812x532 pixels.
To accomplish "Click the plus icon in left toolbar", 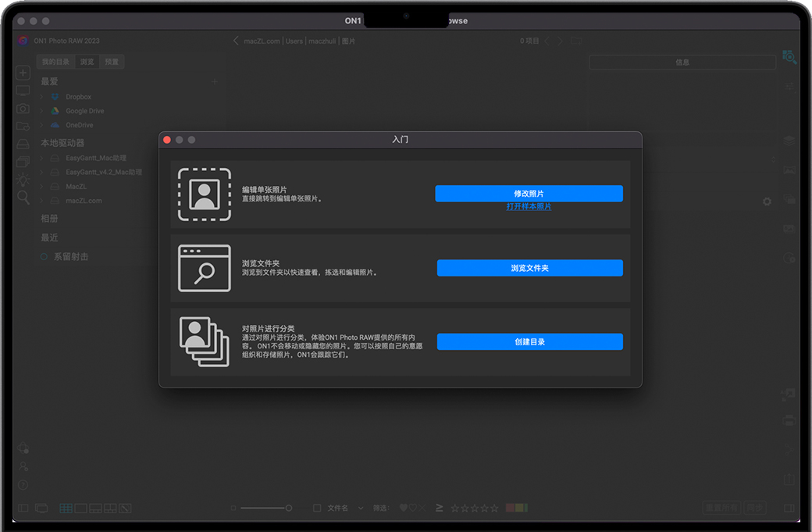I will 23,73.
